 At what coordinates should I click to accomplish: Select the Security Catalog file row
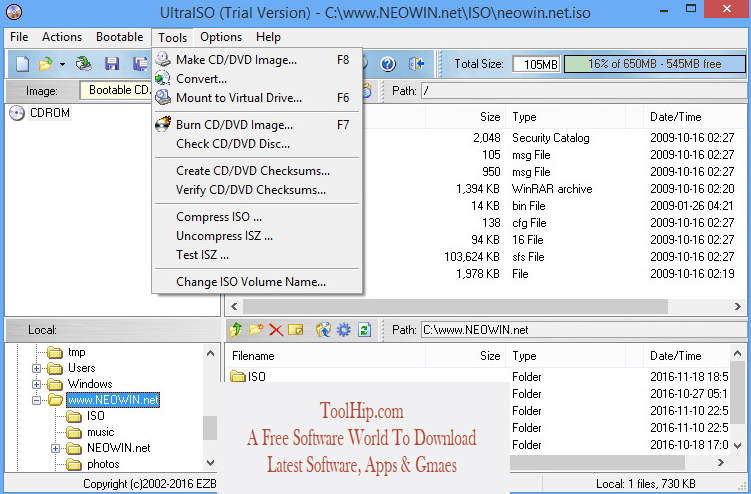pos(553,138)
